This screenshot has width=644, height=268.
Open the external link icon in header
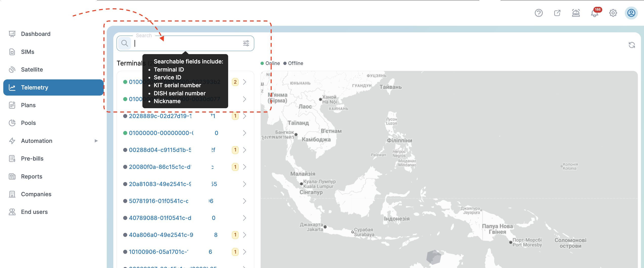point(557,13)
